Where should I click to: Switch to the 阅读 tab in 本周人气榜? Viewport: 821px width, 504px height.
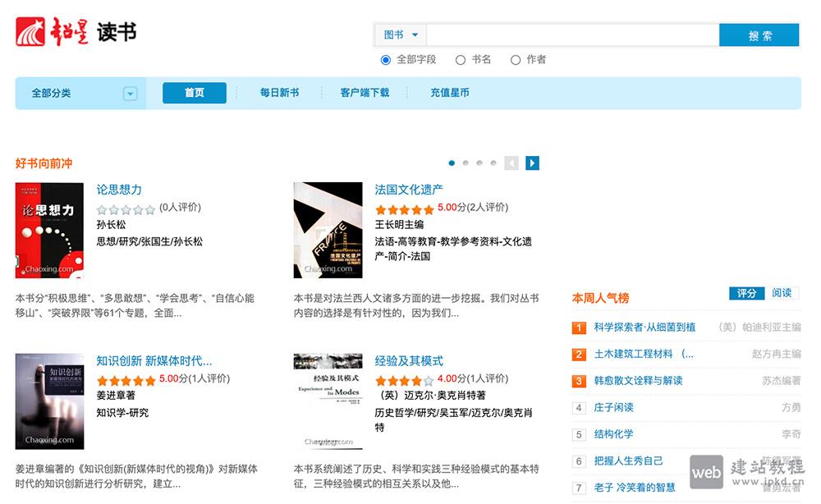tap(780, 293)
